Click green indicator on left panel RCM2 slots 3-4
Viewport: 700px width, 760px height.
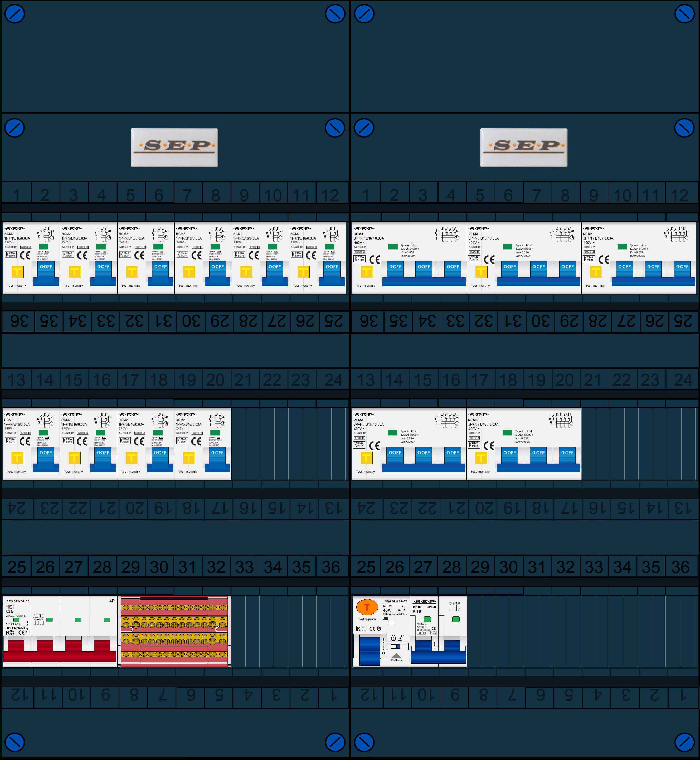pos(101,246)
